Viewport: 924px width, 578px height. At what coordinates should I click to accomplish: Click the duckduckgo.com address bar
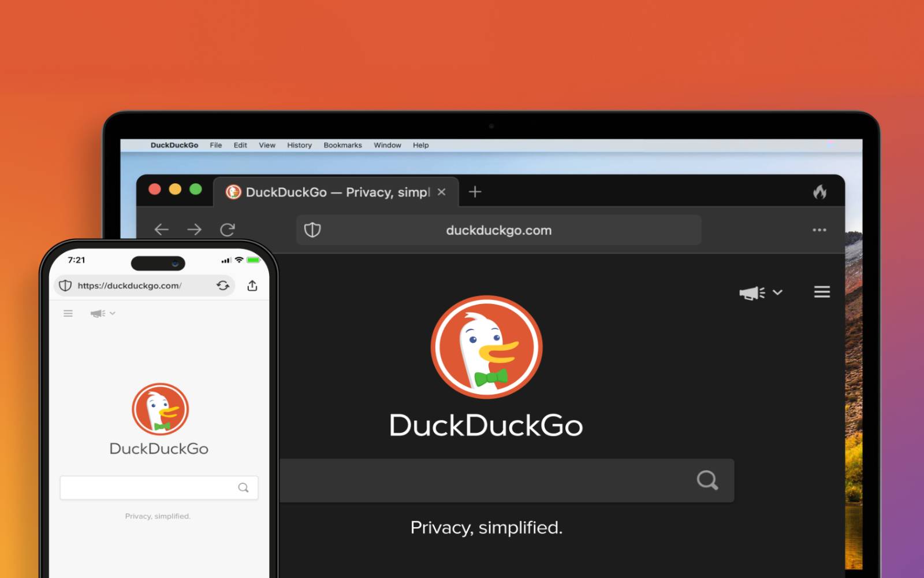click(498, 230)
